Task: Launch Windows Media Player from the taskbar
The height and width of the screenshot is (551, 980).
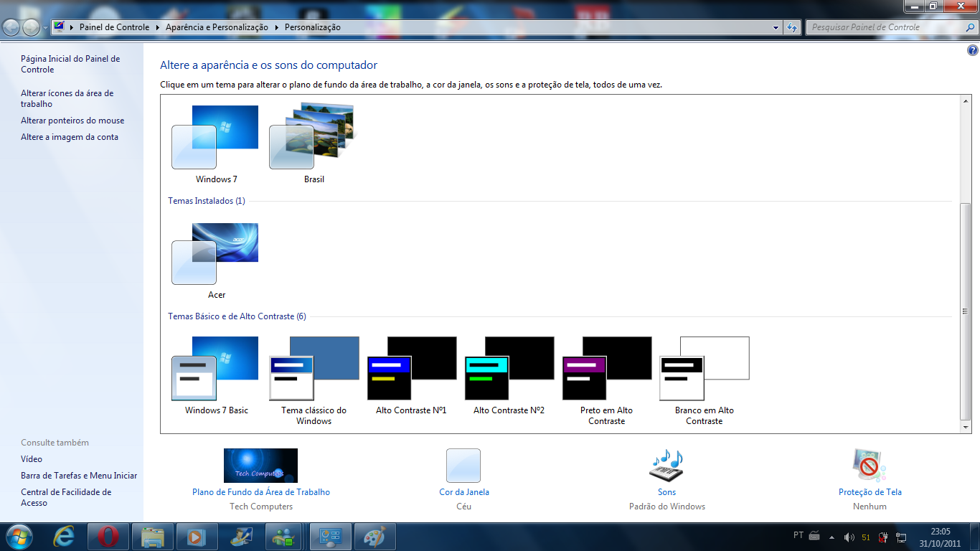Action: pyautogui.click(x=197, y=537)
